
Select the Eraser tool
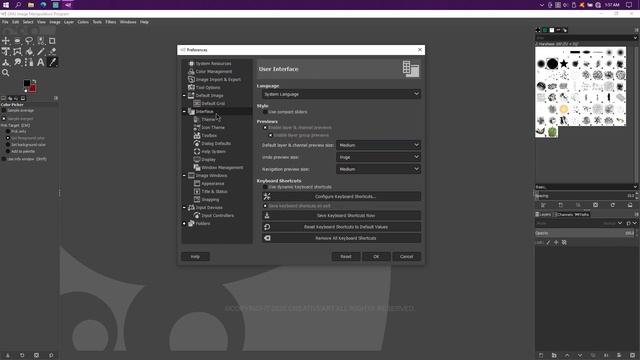pyautogui.click(x=52, y=51)
